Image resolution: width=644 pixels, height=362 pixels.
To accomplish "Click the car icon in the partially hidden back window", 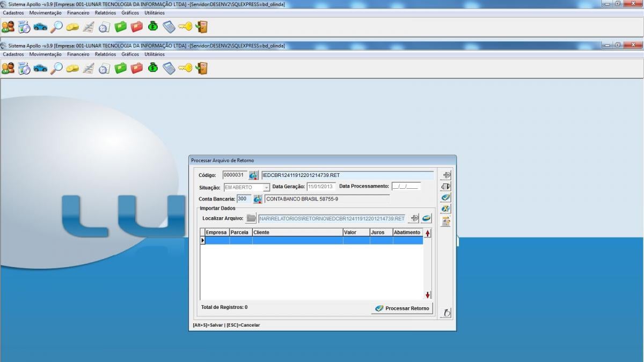I will pos(40,26).
